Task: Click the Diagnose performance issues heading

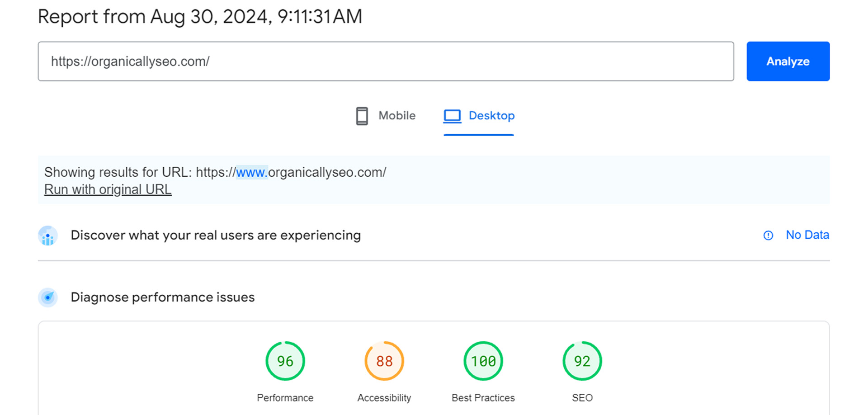Action: click(163, 297)
